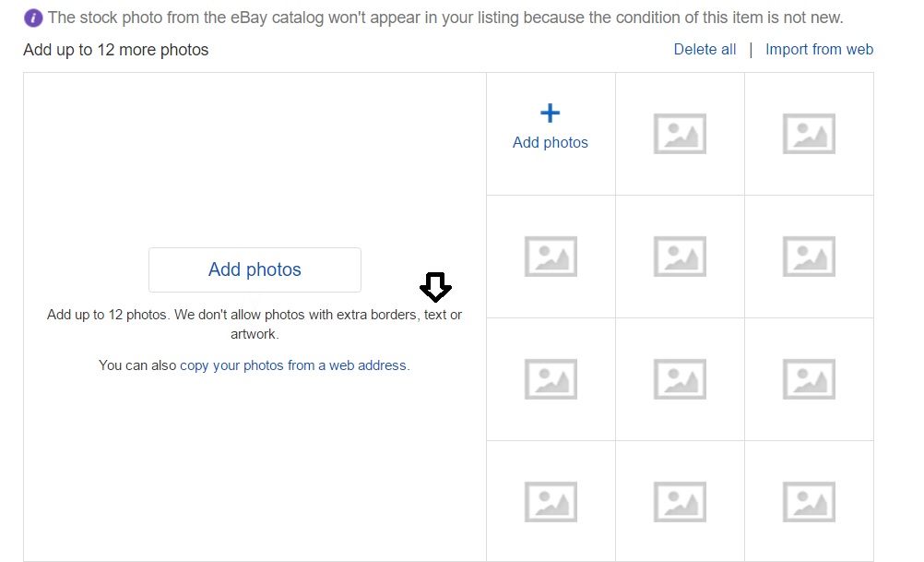The height and width of the screenshot is (562, 924).
Task: Select first-row middle photo placeholder
Action: 680,134
